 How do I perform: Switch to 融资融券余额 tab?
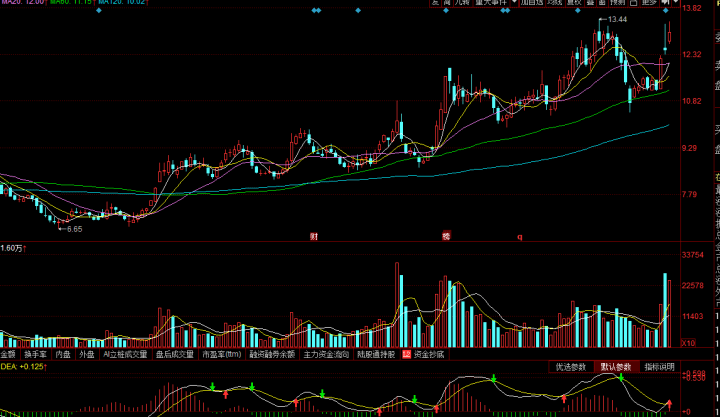(273, 354)
